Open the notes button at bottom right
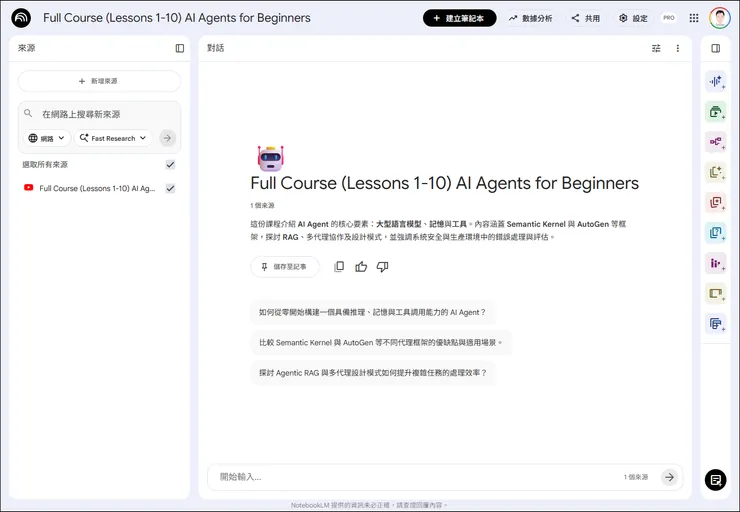This screenshot has width=740, height=512. tap(715, 480)
